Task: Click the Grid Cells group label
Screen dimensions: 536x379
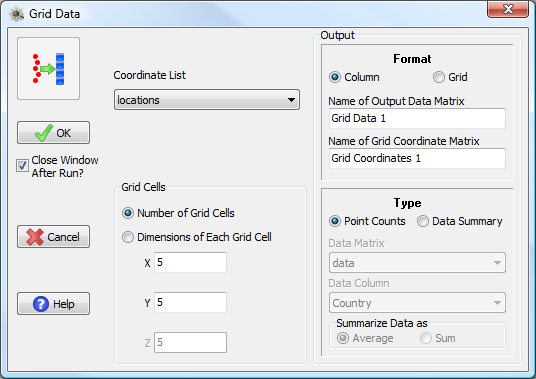Action: pyautogui.click(x=143, y=187)
